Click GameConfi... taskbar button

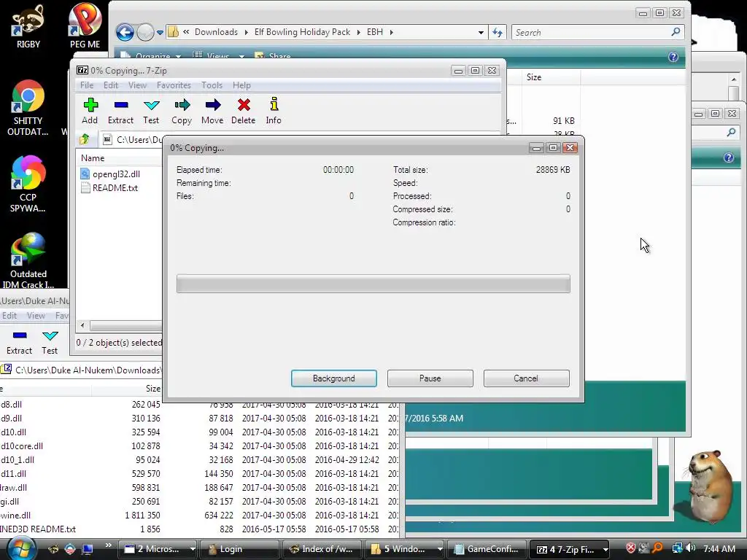(x=487, y=549)
